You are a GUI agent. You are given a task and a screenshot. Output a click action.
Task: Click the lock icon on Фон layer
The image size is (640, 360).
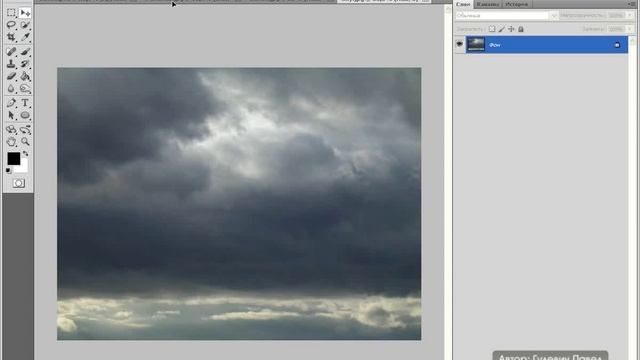coord(617,45)
